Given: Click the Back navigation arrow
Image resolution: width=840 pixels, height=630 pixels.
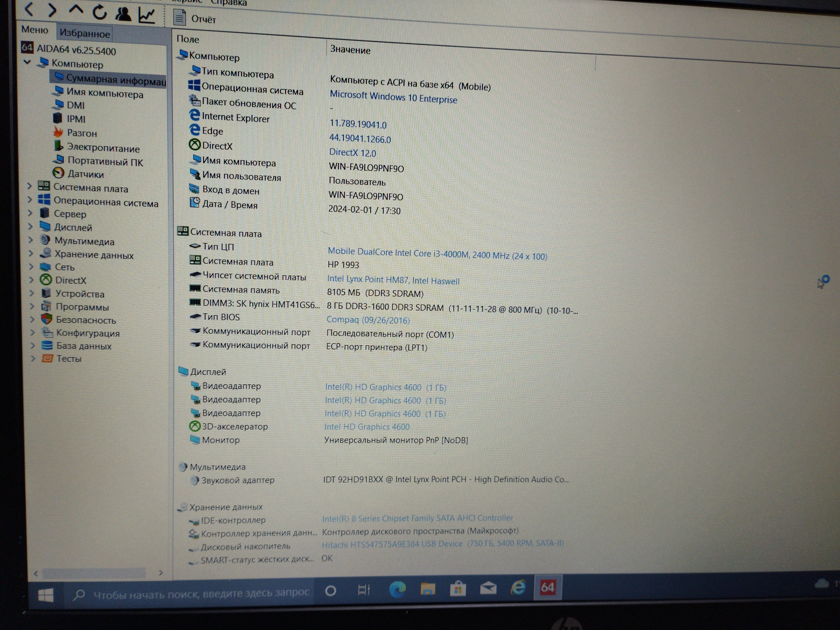Looking at the screenshot, I should point(29,9).
